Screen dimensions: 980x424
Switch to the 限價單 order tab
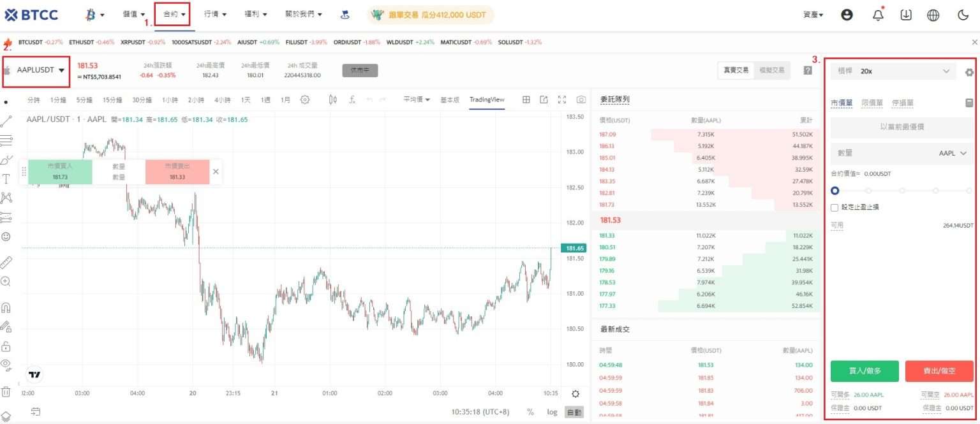[x=872, y=103]
